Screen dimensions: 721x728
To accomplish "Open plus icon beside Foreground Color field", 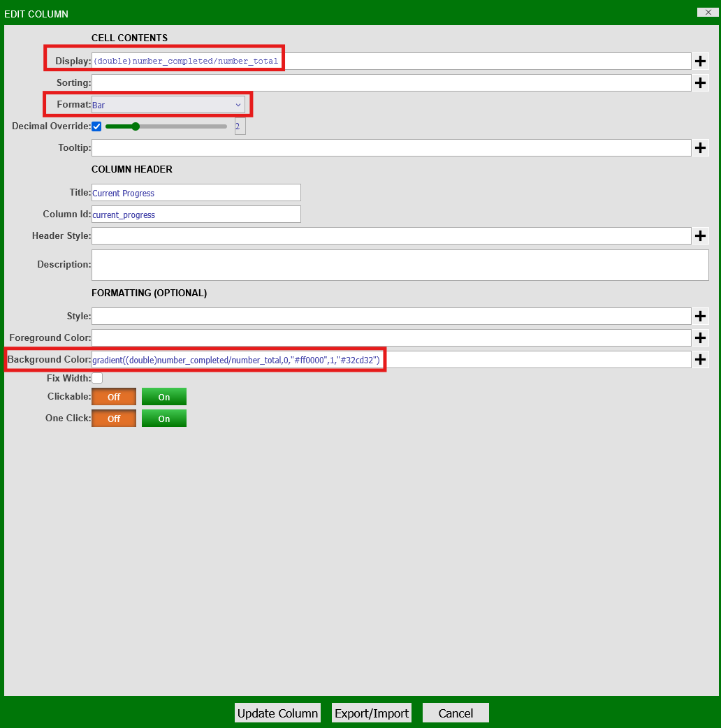I will click(x=701, y=338).
